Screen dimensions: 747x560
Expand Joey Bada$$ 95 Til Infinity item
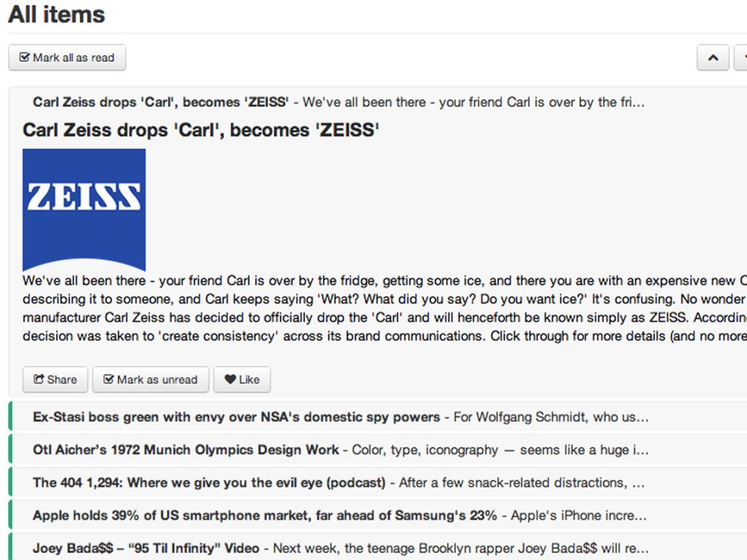click(378, 547)
